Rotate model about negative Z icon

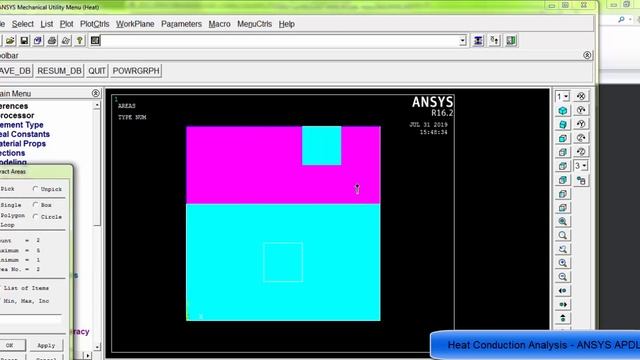click(x=581, y=152)
